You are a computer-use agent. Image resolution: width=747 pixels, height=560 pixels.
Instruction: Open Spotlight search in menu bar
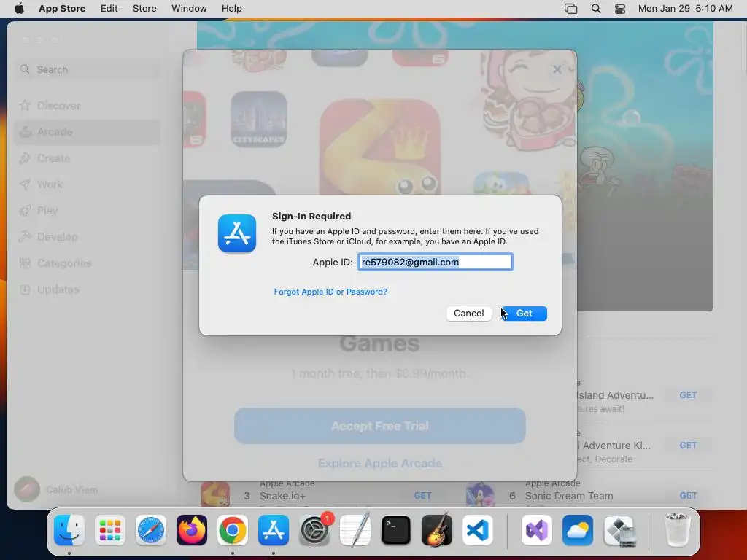595,9
